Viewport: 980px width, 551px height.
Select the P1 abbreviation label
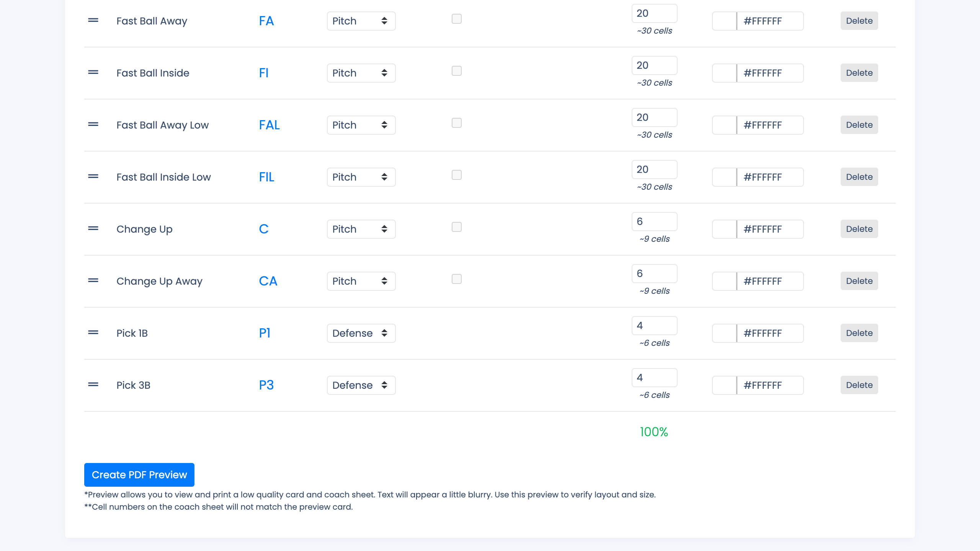coord(265,333)
